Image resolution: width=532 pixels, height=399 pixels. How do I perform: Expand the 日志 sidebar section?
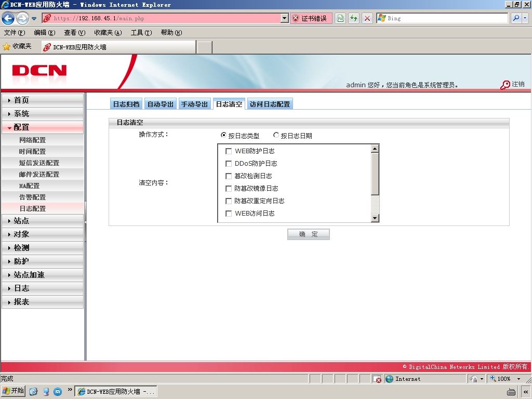pyautogui.click(x=43, y=288)
